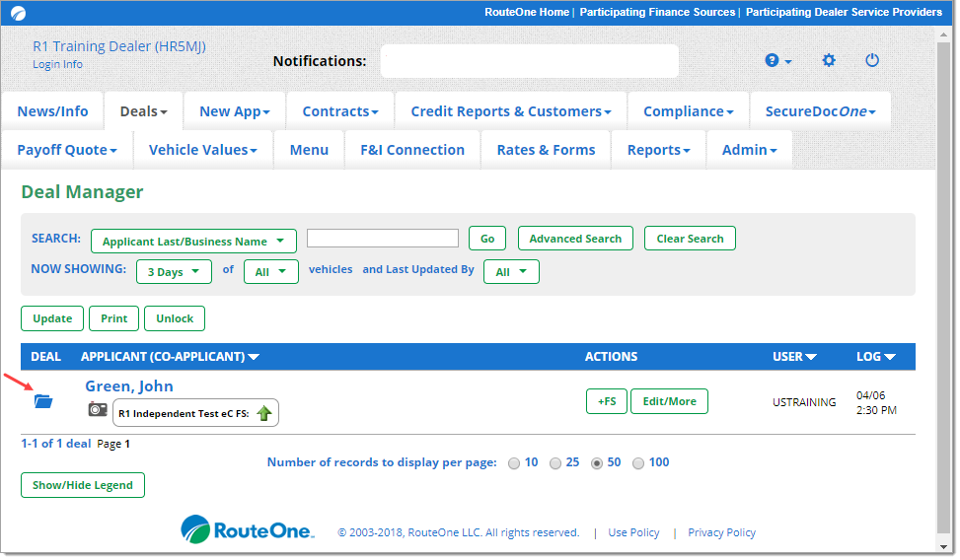Select 50 records per page
This screenshot has height=560, width=960.
[x=597, y=463]
